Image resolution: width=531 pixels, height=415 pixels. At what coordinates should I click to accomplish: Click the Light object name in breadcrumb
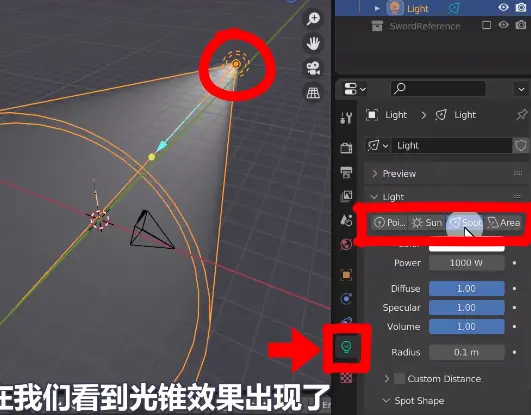396,115
